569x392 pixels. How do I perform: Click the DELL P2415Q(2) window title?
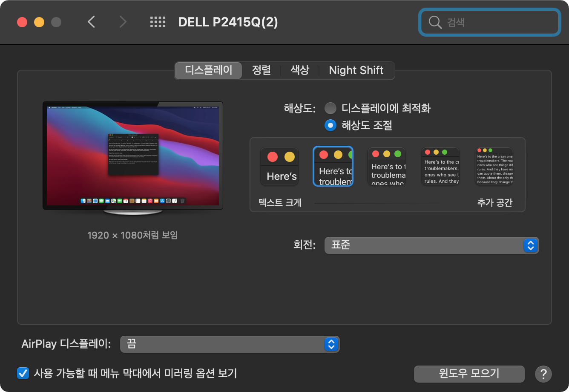228,22
